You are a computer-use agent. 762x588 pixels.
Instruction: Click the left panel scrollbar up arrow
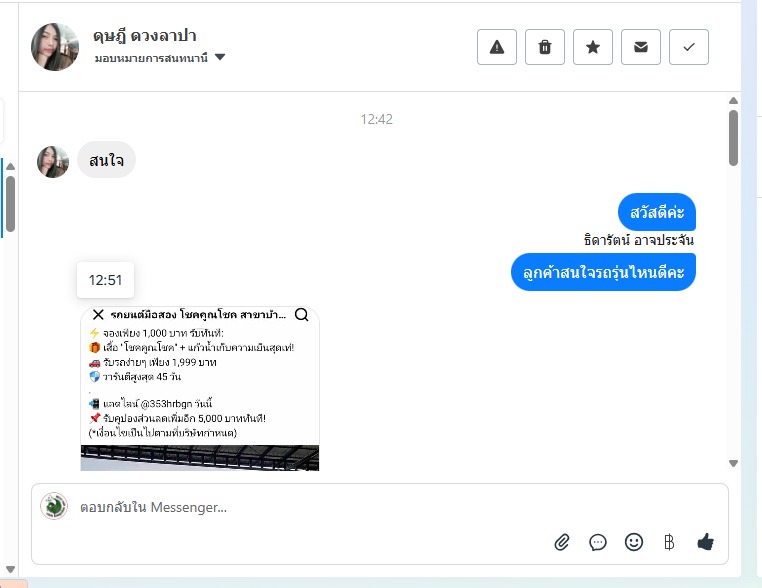pos(10,167)
